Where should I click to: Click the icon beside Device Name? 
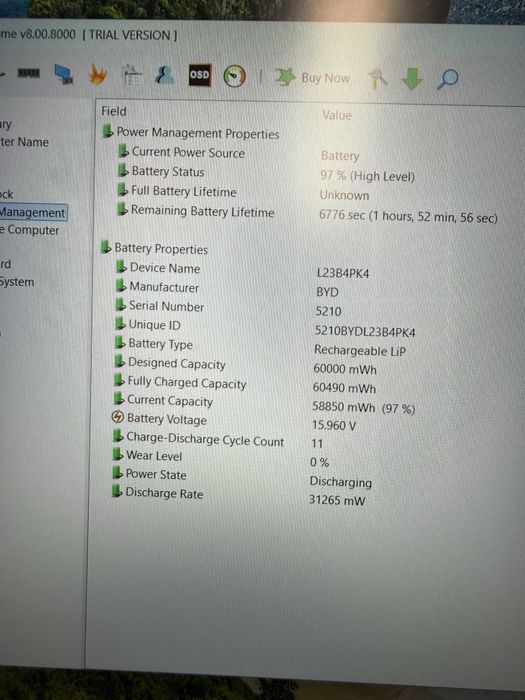(121, 267)
